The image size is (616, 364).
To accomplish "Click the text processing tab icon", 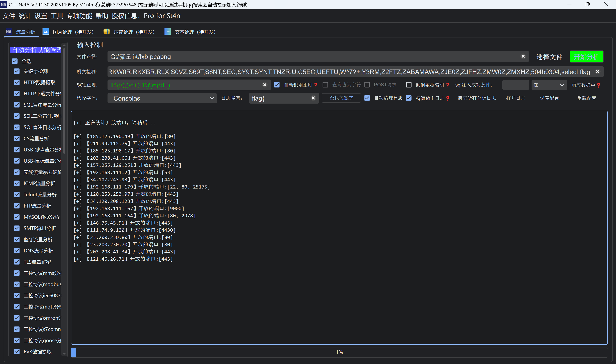I will 168,32.
